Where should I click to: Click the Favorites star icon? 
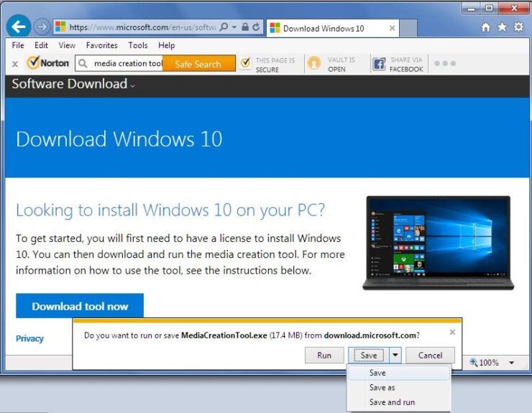[x=502, y=27]
